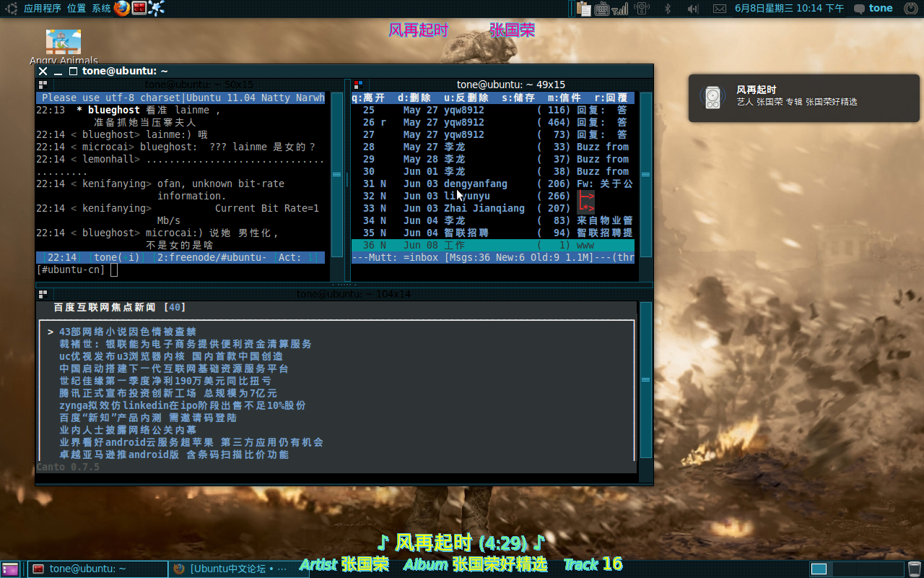Click the Canto pane split grid icon
This screenshot has height=578, width=924.
tap(43, 294)
